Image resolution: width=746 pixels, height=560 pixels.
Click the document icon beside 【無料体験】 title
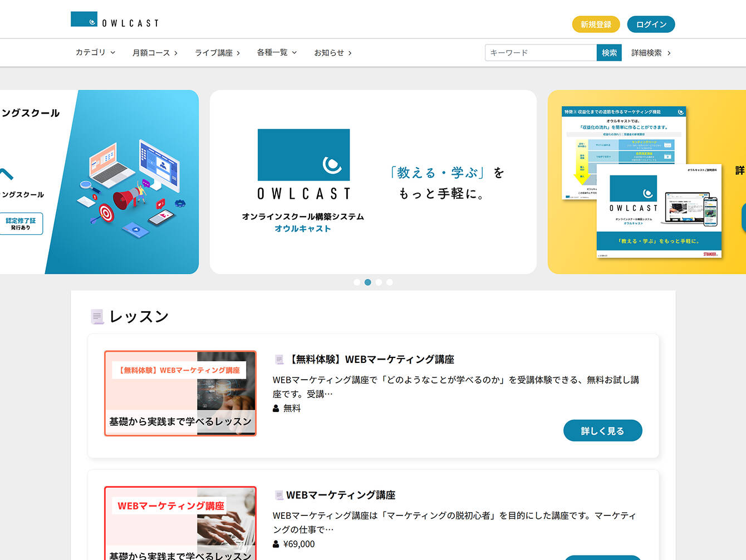pos(279,360)
